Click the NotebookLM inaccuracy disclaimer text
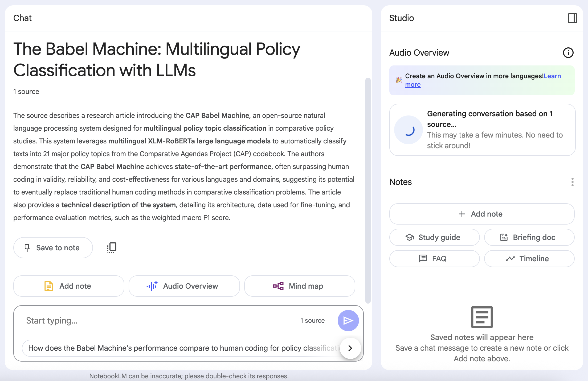This screenshot has height=381, width=588. (x=189, y=376)
